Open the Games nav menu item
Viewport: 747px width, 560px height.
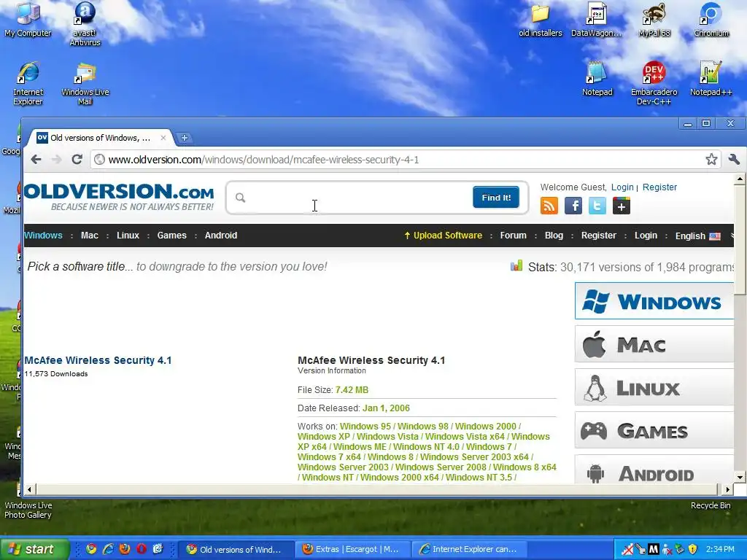(171, 236)
